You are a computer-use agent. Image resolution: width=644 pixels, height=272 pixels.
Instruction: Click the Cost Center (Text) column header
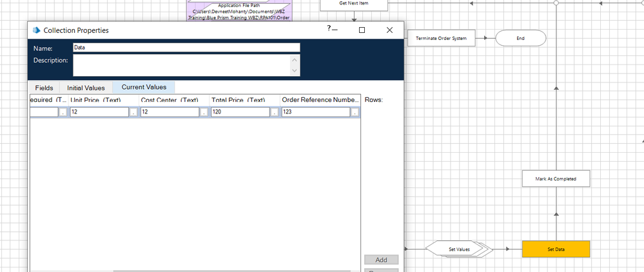coord(174,100)
